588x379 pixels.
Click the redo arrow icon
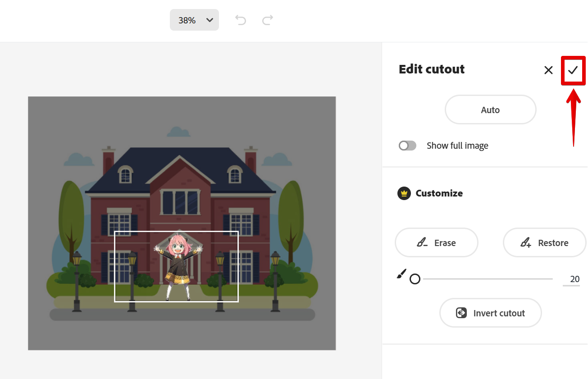pyautogui.click(x=268, y=20)
